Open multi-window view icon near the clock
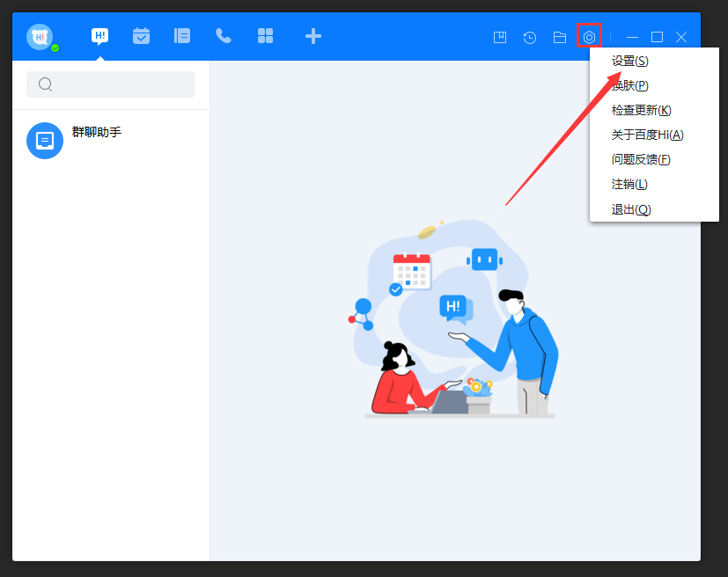728x577 pixels. tap(499, 36)
